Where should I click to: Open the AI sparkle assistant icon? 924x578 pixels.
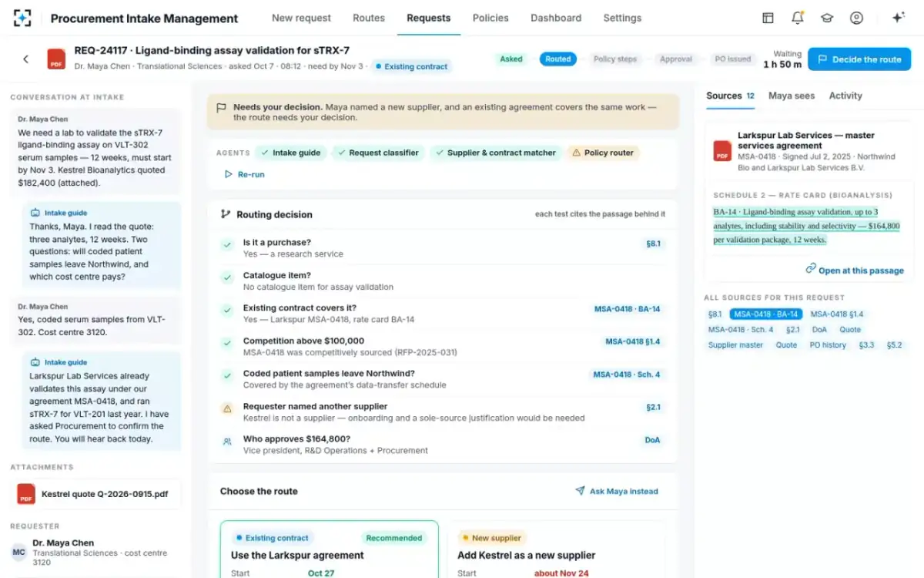(898, 18)
